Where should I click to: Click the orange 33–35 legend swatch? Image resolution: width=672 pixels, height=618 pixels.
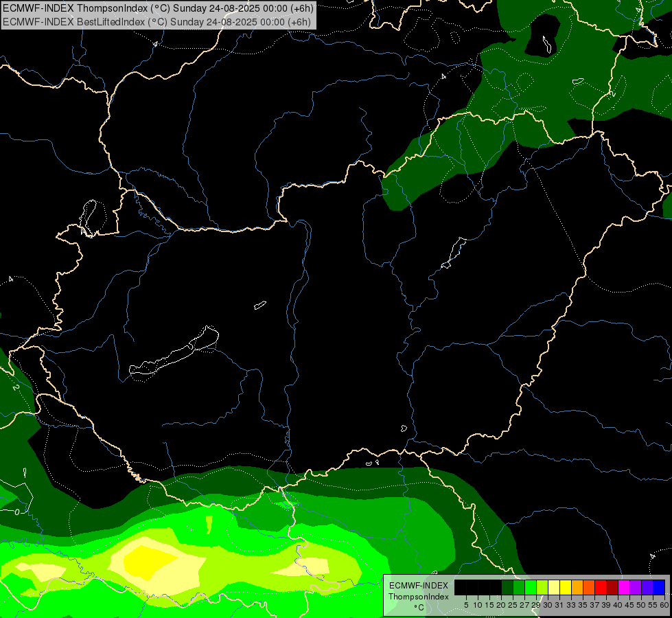(x=577, y=588)
